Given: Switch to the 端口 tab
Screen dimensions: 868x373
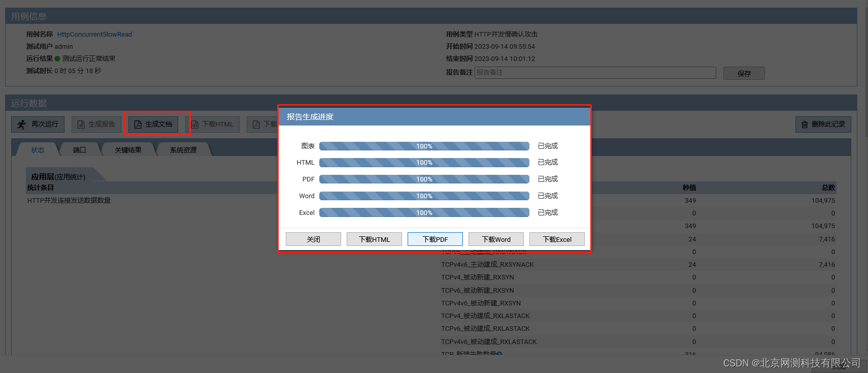Looking at the screenshot, I should (x=79, y=150).
